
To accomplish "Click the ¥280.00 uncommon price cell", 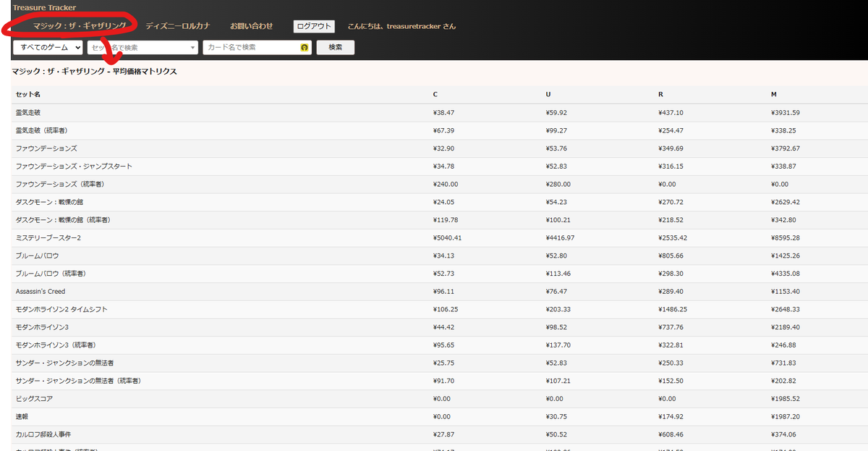I will (x=558, y=184).
